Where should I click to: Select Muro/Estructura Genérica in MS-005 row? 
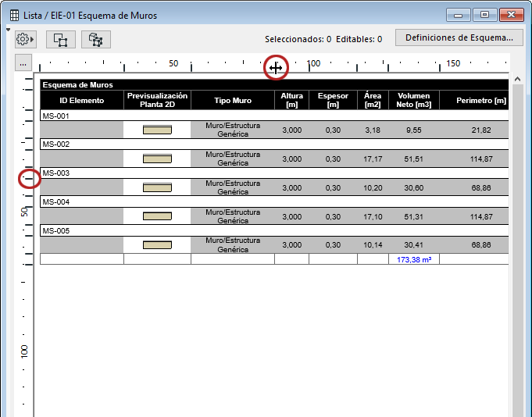[233, 244]
